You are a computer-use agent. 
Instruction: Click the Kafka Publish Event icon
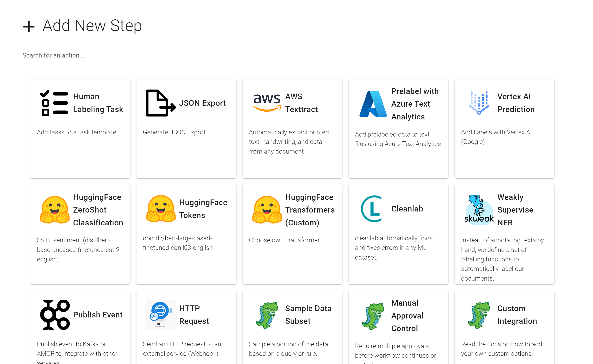click(55, 315)
